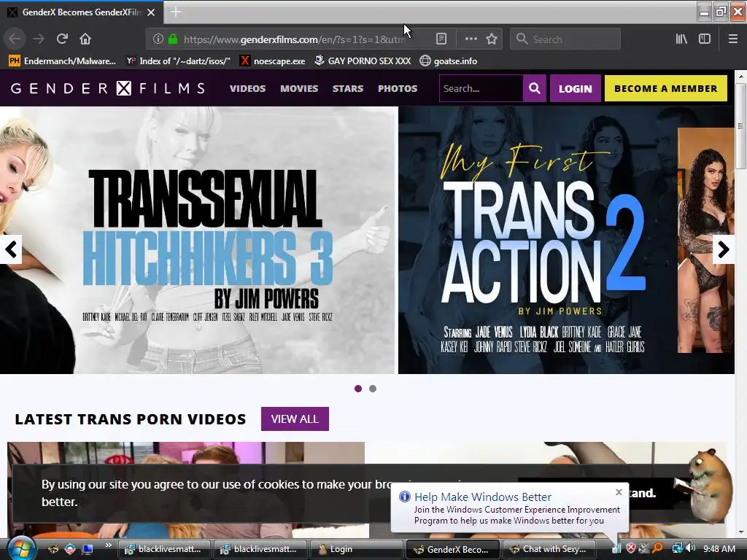This screenshot has width=747, height=560.
Task: Click the page scrollbar up arrow
Action: tap(741, 76)
